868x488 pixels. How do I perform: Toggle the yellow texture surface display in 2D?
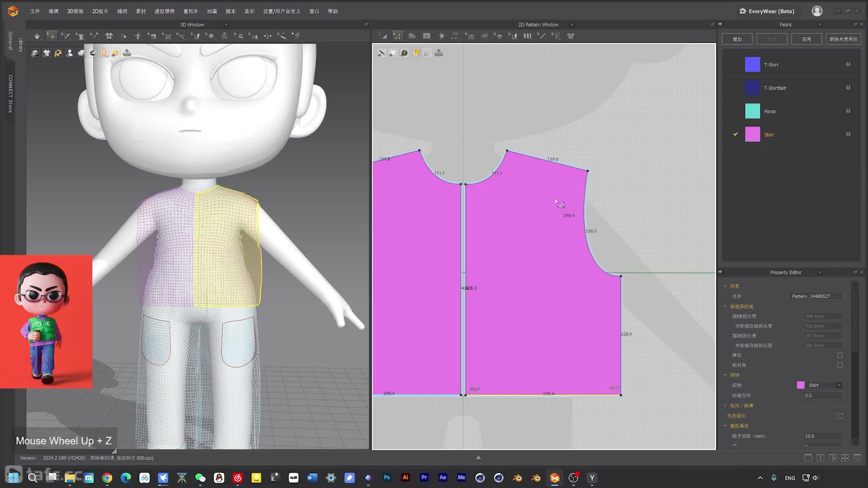416,53
